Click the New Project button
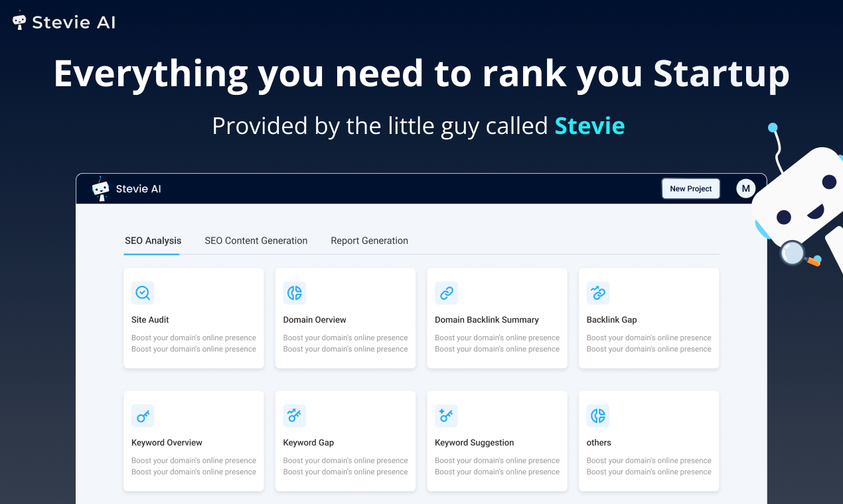The width and height of the screenshot is (843, 504). [690, 188]
